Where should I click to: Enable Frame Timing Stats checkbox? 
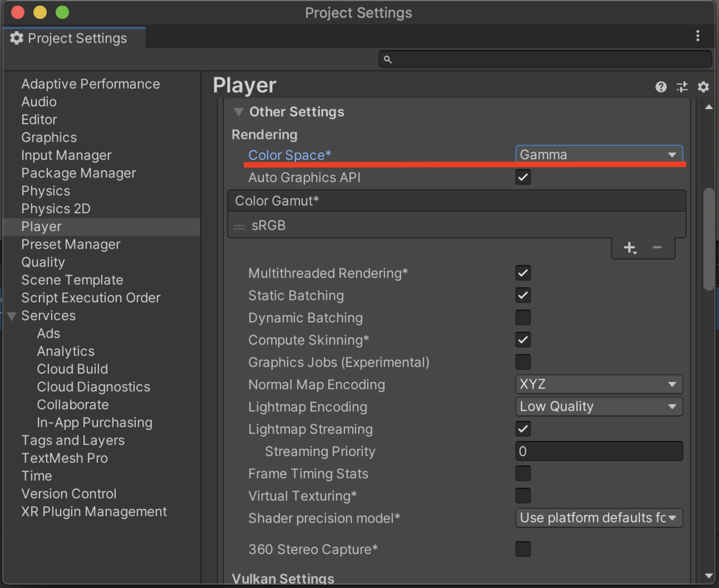pos(523,474)
